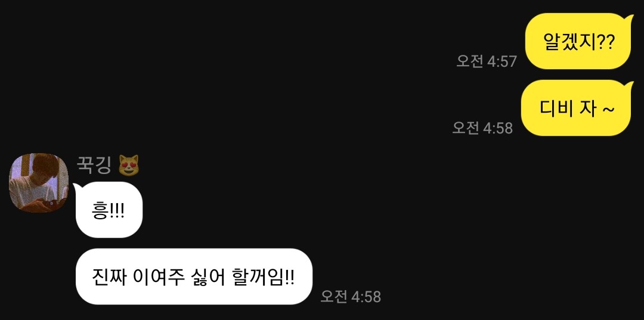Click the tilde in the 디비 자 ~ bubble
Viewport: 644px width, 320px height.
(608, 110)
